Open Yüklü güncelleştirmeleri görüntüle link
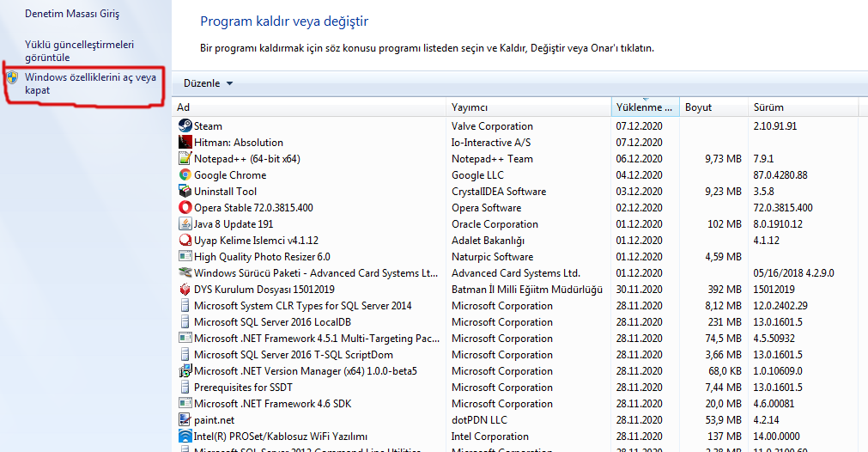Screen dimensions: 868x452 pyautogui.click(x=79, y=51)
